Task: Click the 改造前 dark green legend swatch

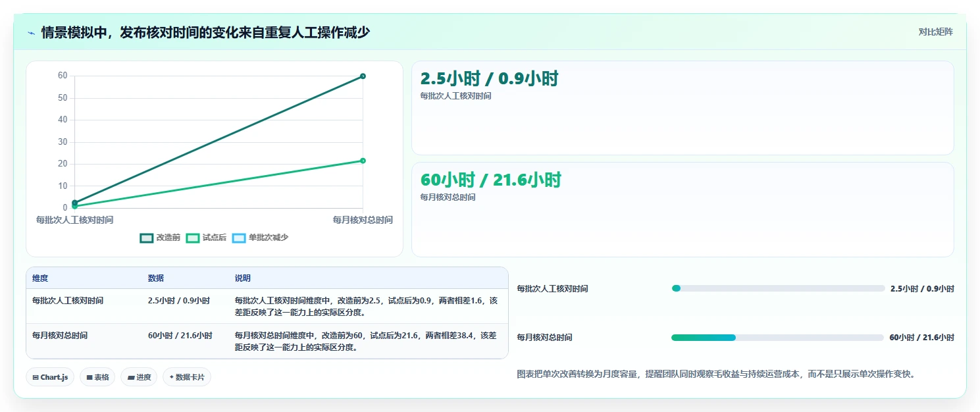Action: point(146,238)
